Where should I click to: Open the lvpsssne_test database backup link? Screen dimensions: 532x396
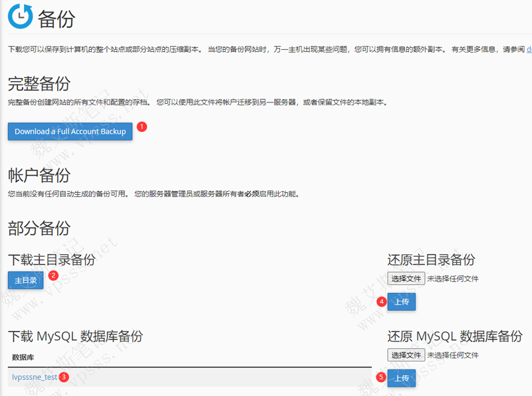(x=34, y=377)
